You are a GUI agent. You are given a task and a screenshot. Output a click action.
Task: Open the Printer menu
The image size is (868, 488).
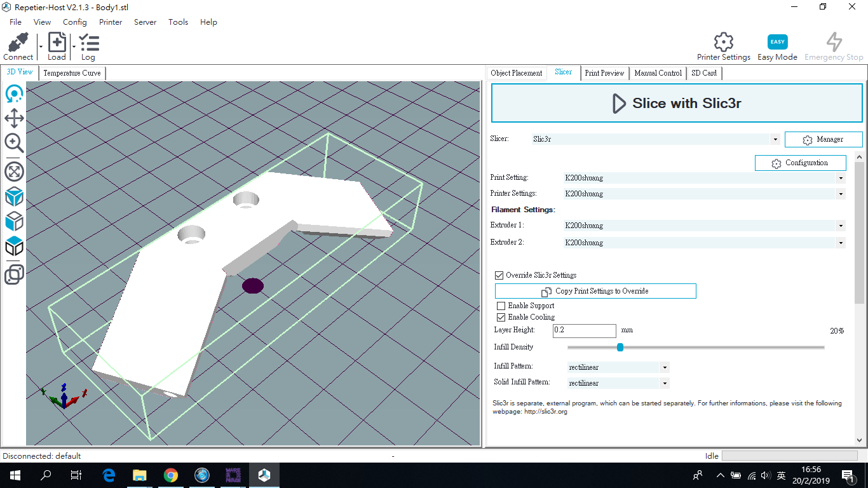coord(111,22)
